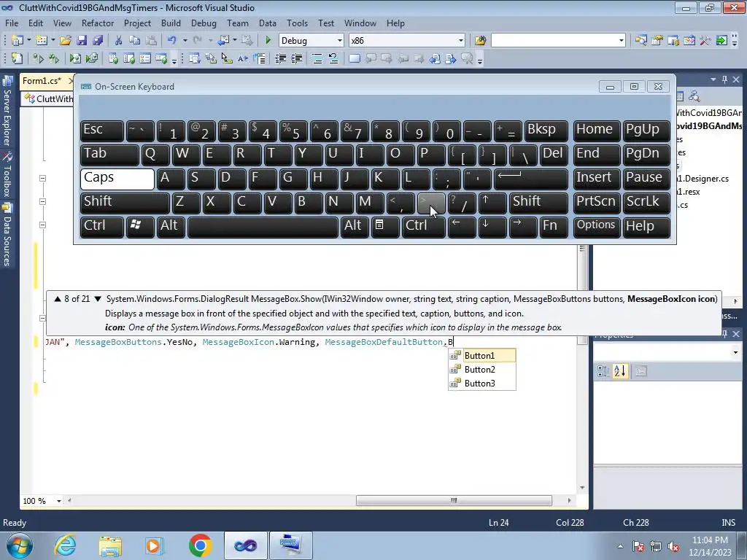Open the Undo history dropdown arrow

185,41
